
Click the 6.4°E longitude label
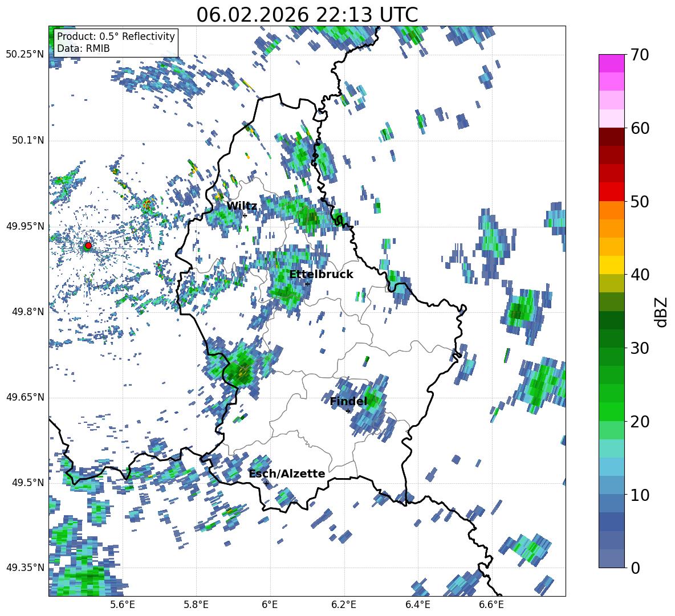[x=417, y=605]
